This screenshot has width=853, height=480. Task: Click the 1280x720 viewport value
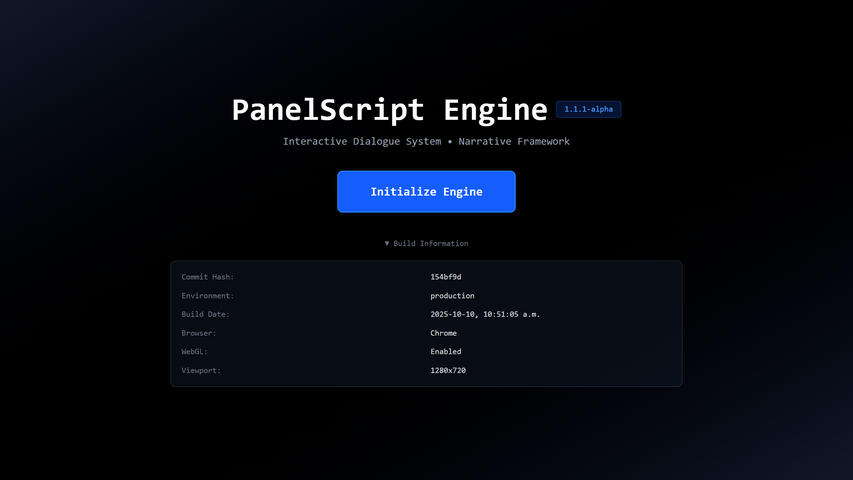click(x=448, y=370)
